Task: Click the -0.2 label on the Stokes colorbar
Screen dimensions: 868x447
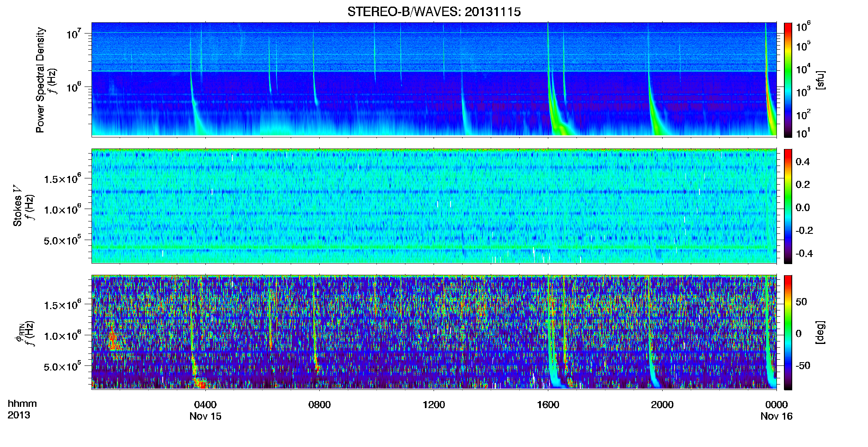Action: click(x=804, y=230)
